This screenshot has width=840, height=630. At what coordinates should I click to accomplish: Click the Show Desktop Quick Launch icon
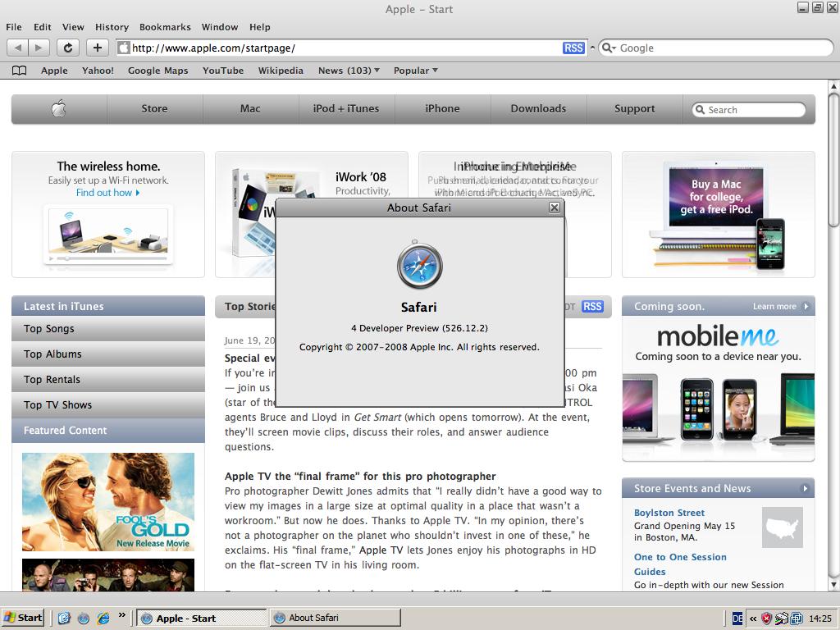point(64,619)
